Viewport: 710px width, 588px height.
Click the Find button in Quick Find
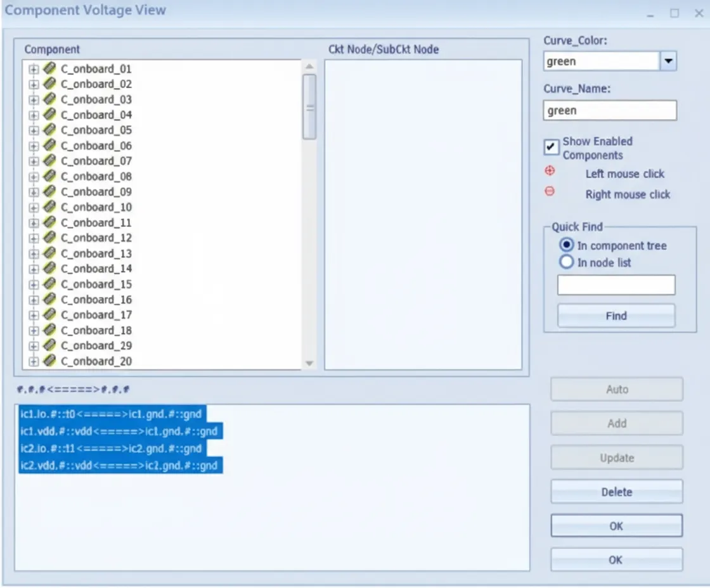coord(616,316)
